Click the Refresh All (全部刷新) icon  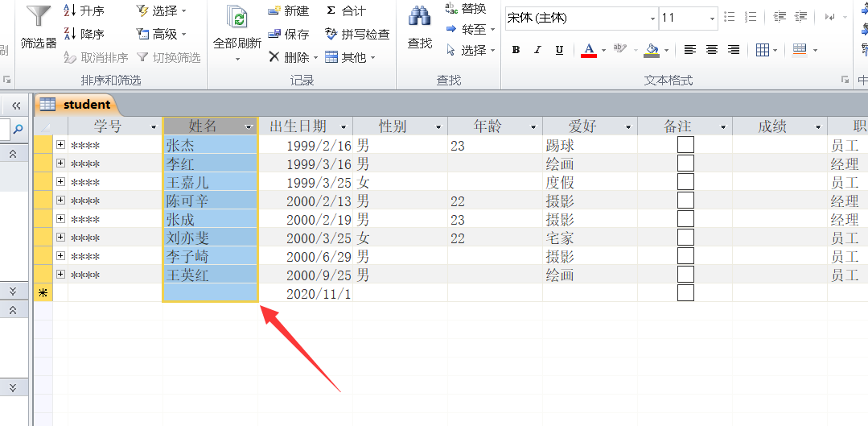[x=237, y=19]
